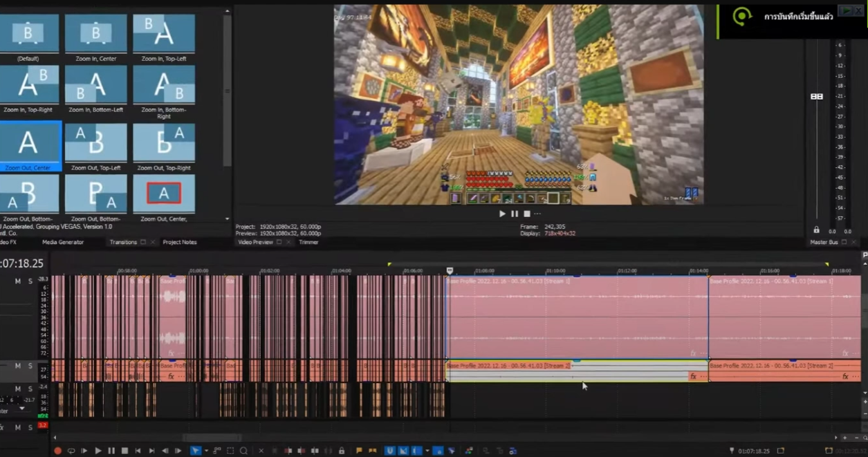The width and height of the screenshot is (868, 457).
Task: Click Play From Start in timeline transport
Action: [84, 451]
